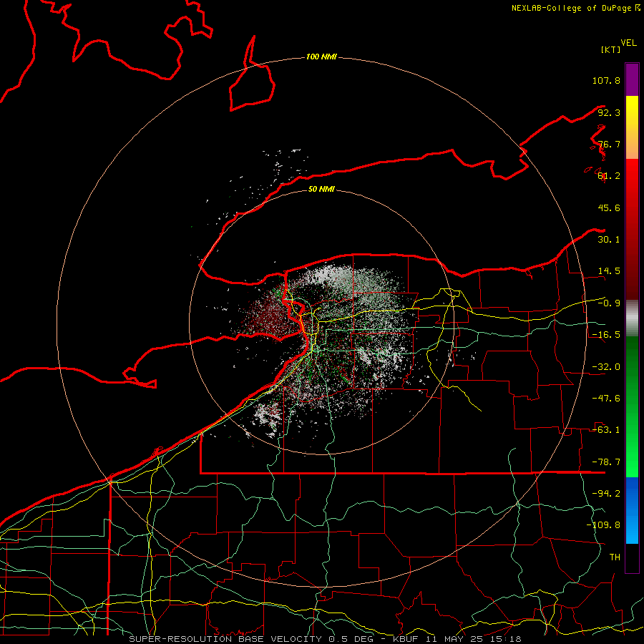This screenshot has height=644, width=644.
Task: Select the -16.5 scale value
Action: (606, 335)
